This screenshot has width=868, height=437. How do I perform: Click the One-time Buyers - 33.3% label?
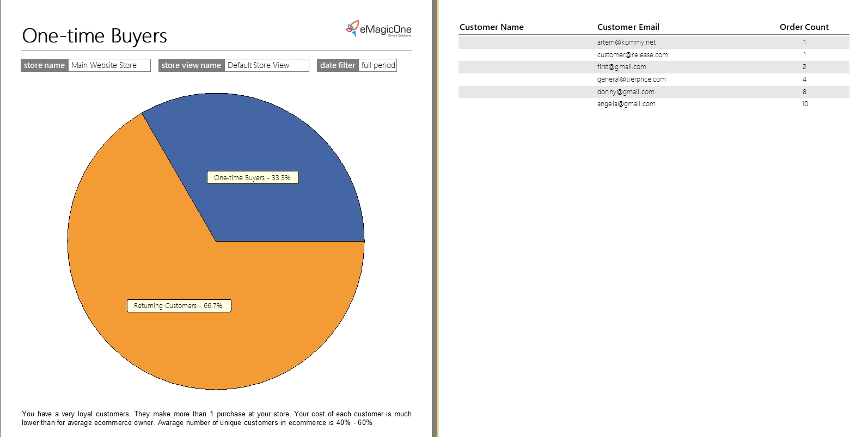253,177
